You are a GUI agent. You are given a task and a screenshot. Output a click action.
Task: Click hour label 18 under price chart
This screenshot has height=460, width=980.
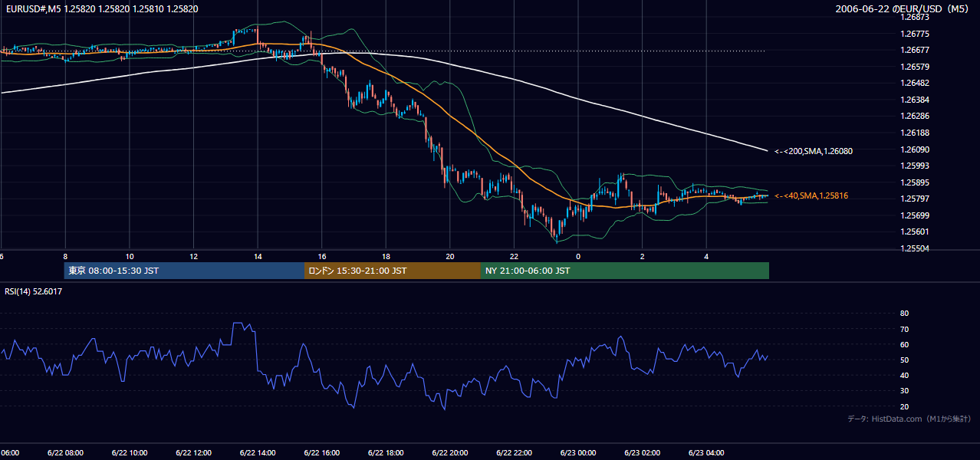386,256
